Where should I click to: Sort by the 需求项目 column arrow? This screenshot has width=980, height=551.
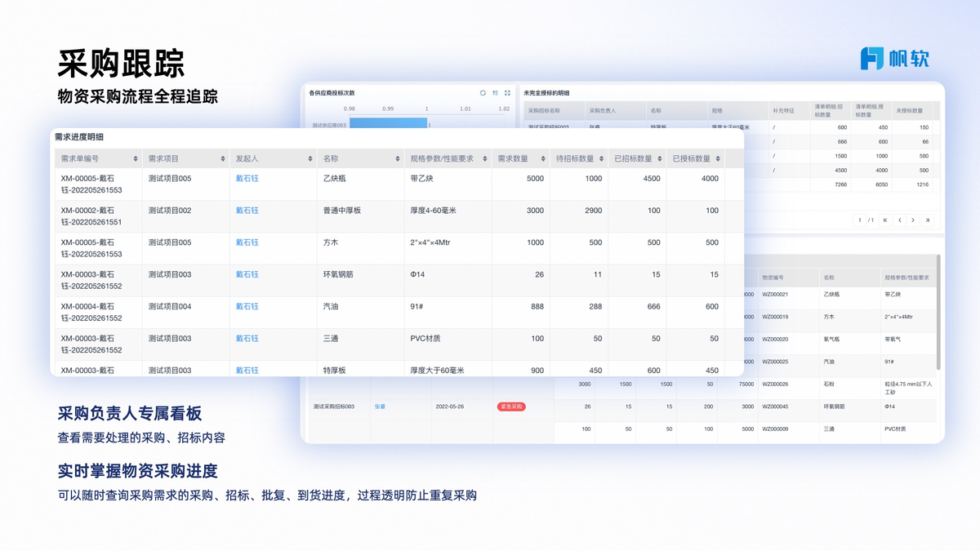(x=222, y=159)
